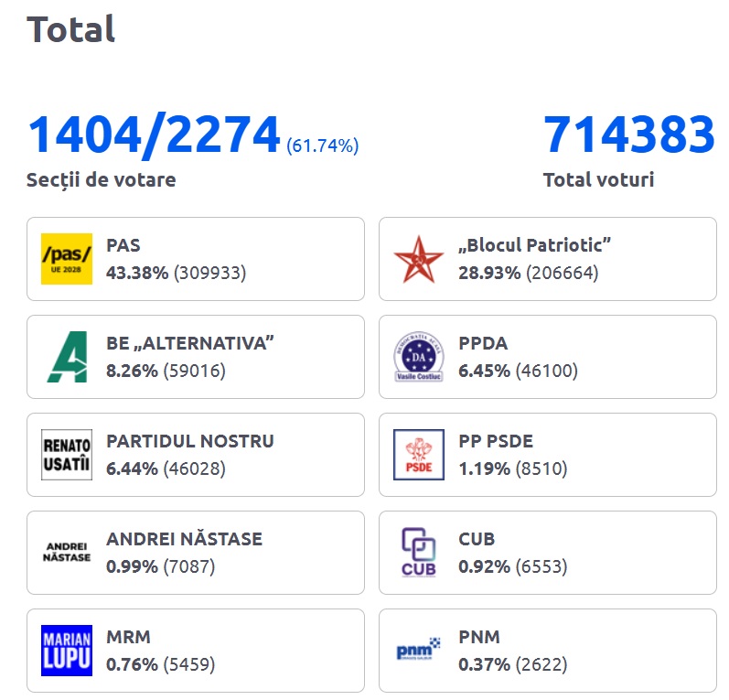
Task: Select the green ALTERNATIVA bloc logo
Action: (67, 357)
